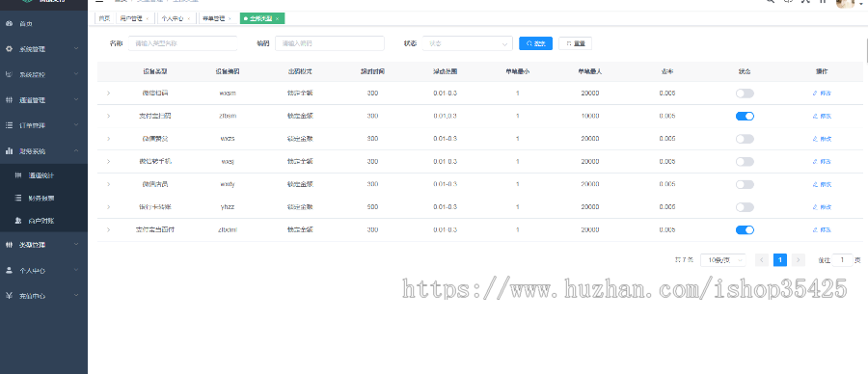Click the monitor icon beside 系统监控
Image resolution: width=868 pixels, height=374 pixels.
pos(9,74)
